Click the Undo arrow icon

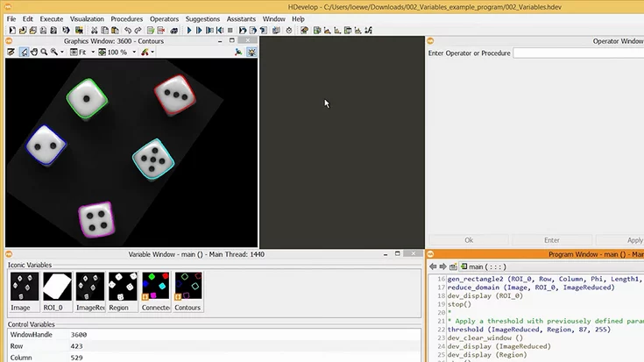click(x=127, y=30)
